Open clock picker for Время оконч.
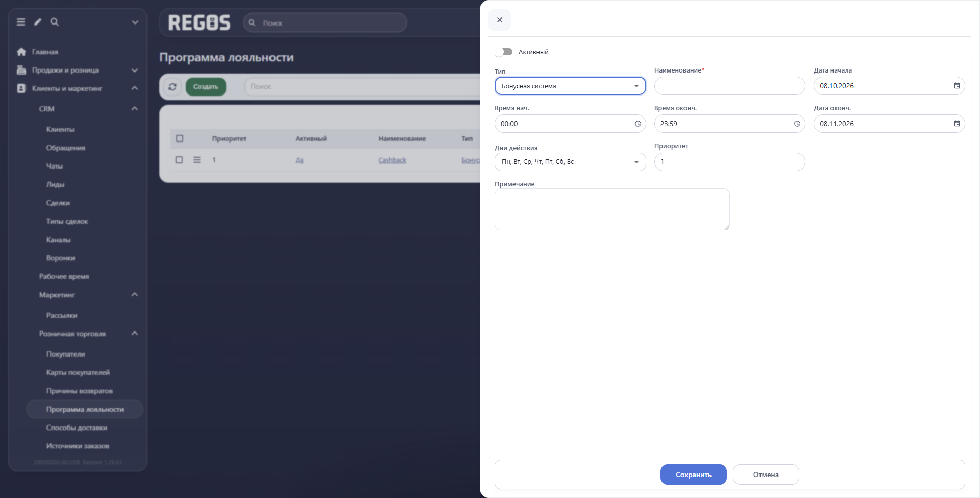Image resolution: width=980 pixels, height=498 pixels. (797, 124)
